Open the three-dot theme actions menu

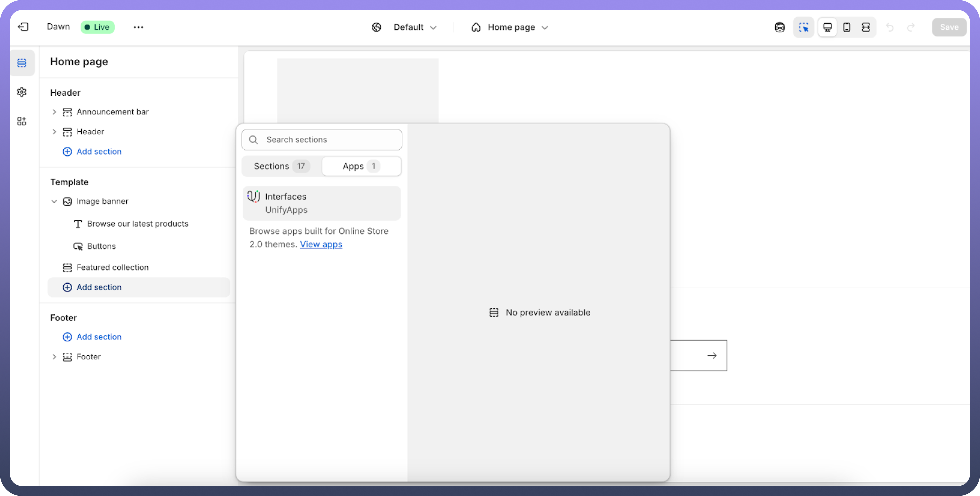click(138, 27)
